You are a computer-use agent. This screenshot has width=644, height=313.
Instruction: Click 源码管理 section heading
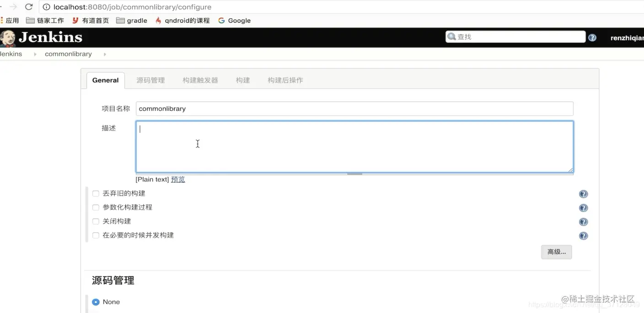[113, 281]
